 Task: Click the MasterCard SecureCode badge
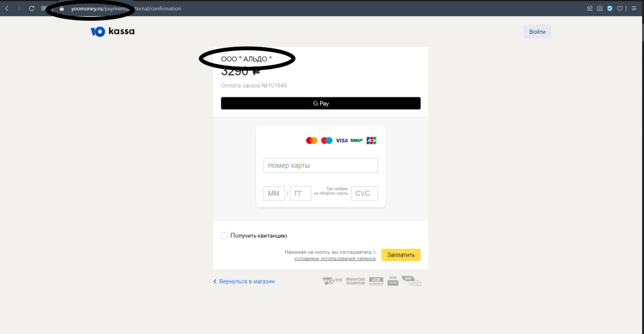(x=356, y=281)
